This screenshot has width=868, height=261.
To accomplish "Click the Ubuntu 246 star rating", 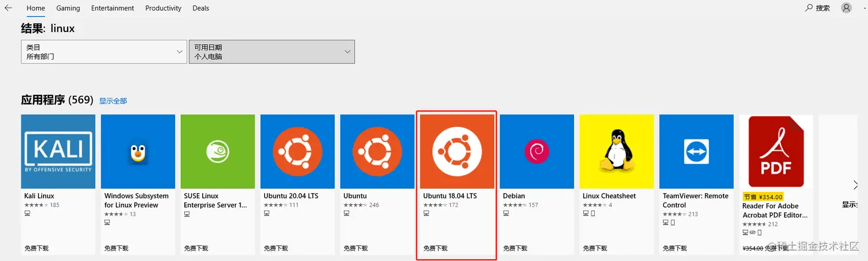I will 361,205.
